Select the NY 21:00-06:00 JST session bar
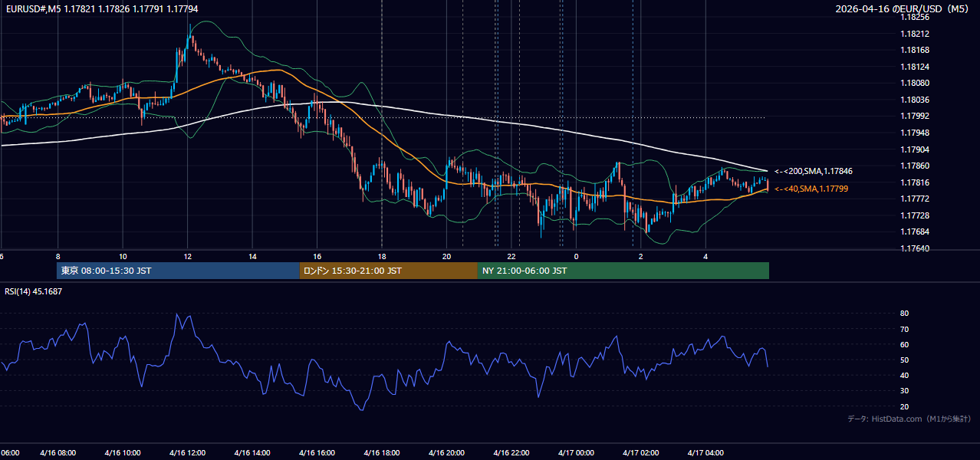 click(623, 271)
